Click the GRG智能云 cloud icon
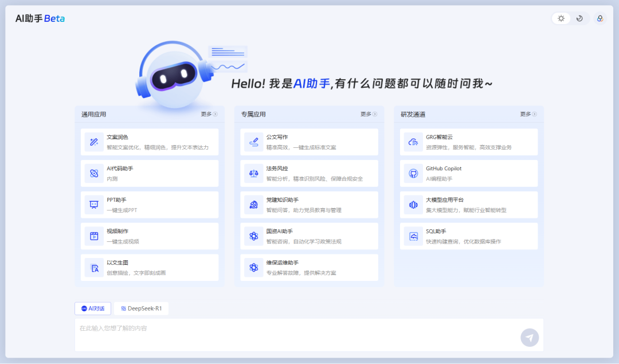Image resolution: width=619 pixels, height=364 pixels. [413, 142]
